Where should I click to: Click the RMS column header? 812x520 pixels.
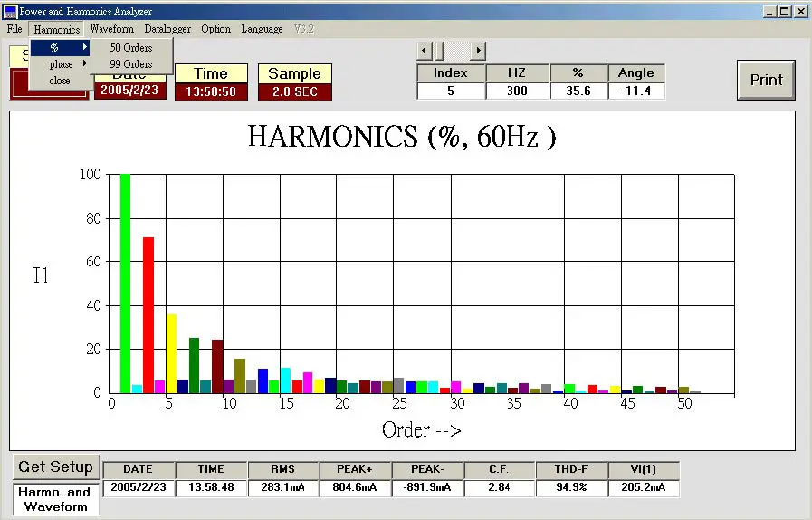[282, 469]
